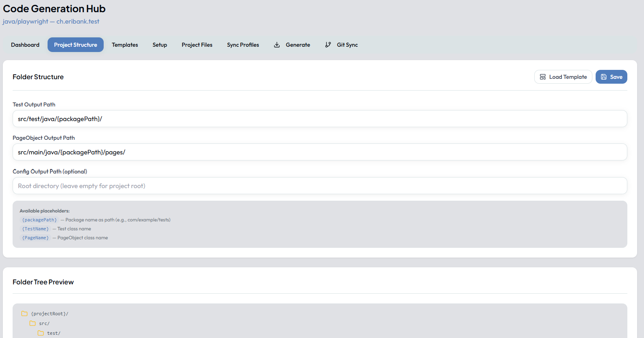Click the test/ folder icon
Image resolution: width=644 pixels, height=338 pixels.
[x=41, y=333]
